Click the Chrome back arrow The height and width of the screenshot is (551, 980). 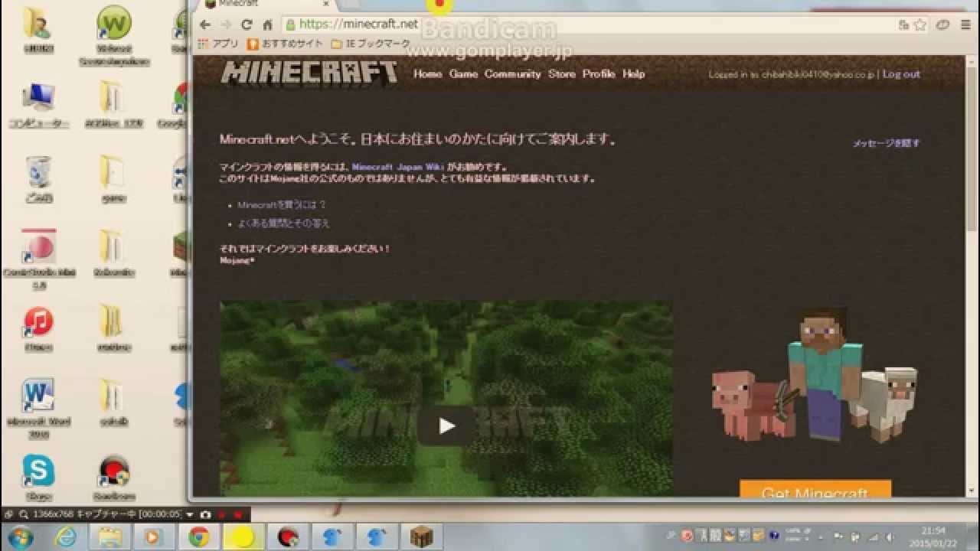click(205, 24)
